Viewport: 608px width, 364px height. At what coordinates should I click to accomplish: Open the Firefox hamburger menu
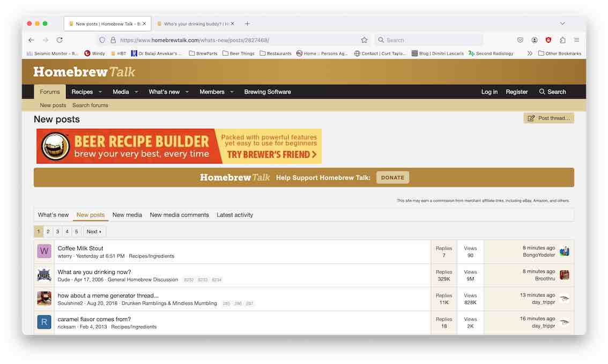coord(576,40)
